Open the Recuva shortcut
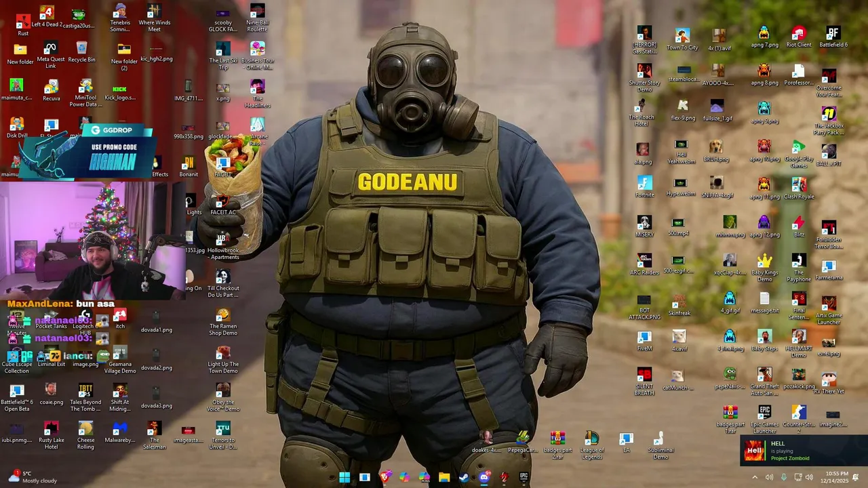This screenshot has height=488, width=868. click(51, 91)
